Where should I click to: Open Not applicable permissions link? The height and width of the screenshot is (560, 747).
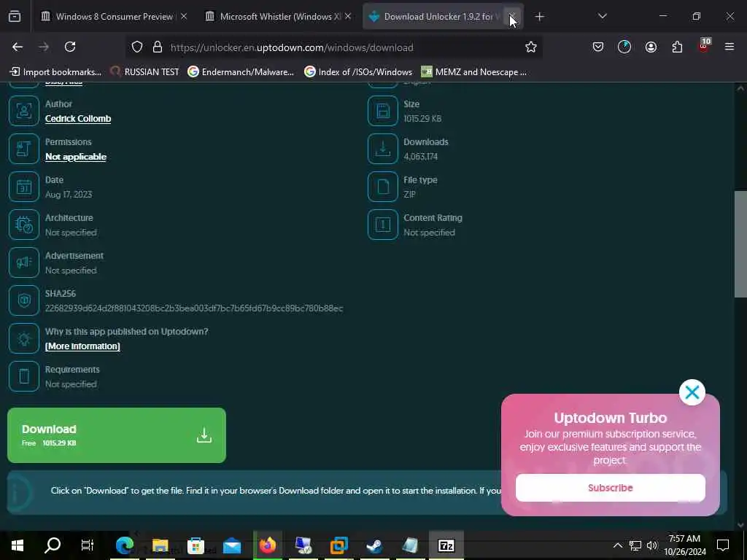[x=76, y=157]
